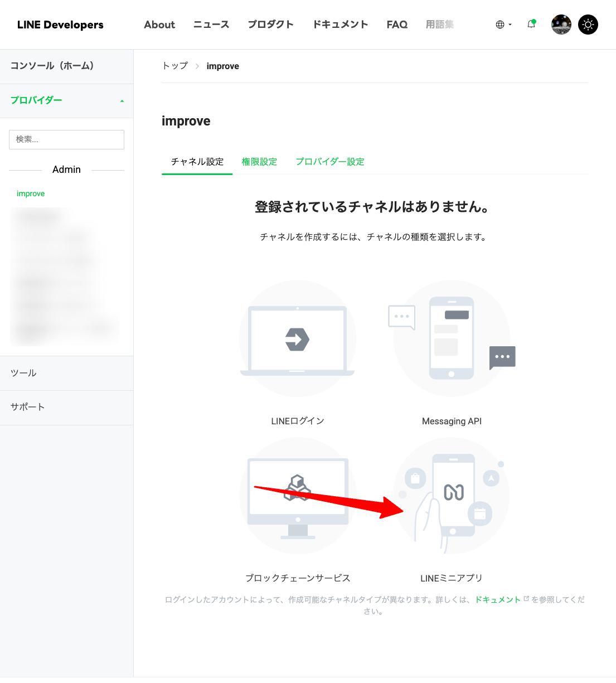Select the improve provider in sidebar
This screenshot has width=616, height=683.
31,193
